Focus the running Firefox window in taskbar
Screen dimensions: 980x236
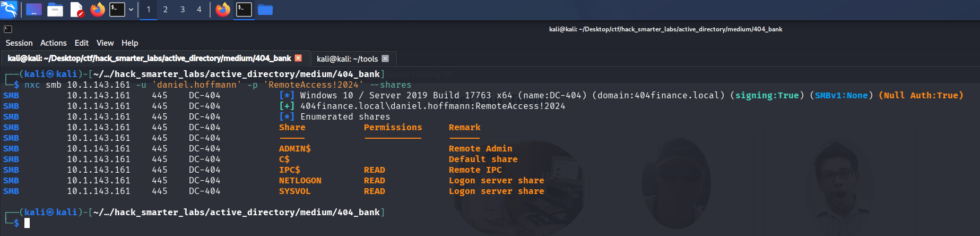coord(223,10)
